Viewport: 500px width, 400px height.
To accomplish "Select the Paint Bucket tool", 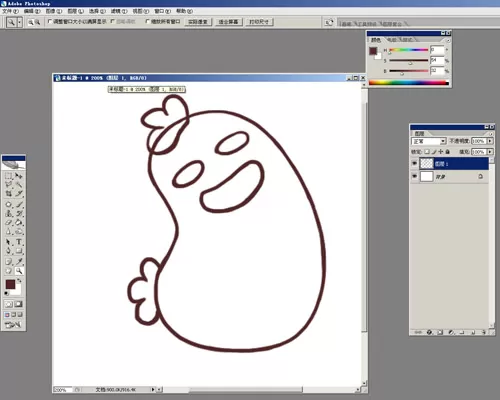I will (x=19, y=222).
